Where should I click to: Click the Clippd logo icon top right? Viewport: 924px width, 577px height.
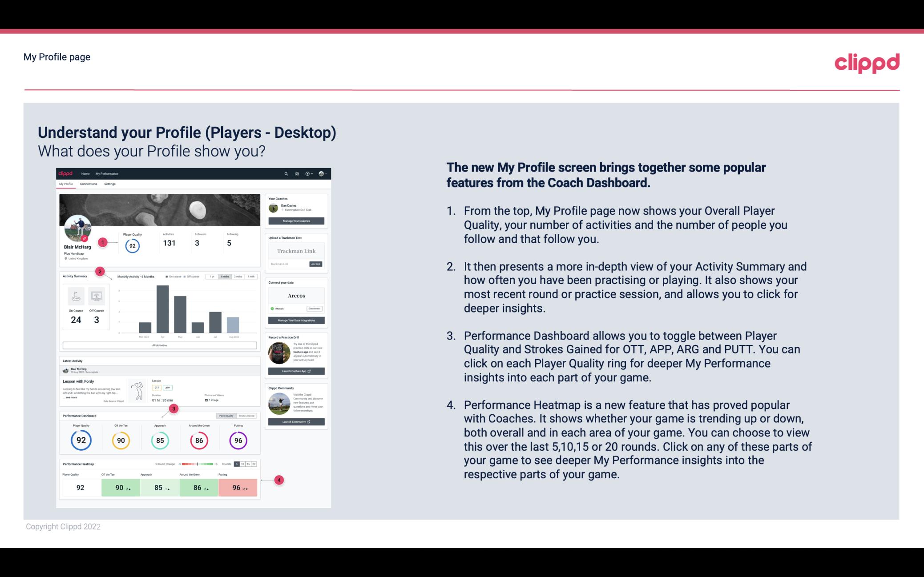866,62
